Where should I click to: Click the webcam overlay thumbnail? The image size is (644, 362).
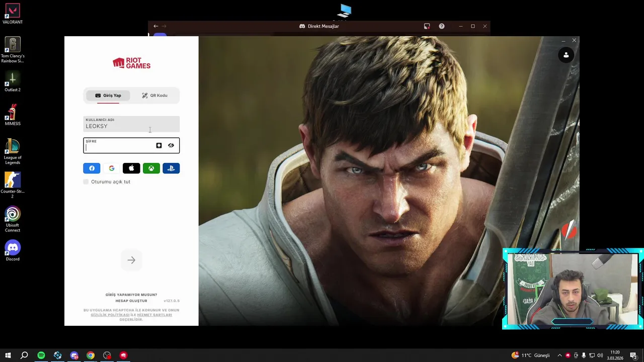(x=573, y=289)
